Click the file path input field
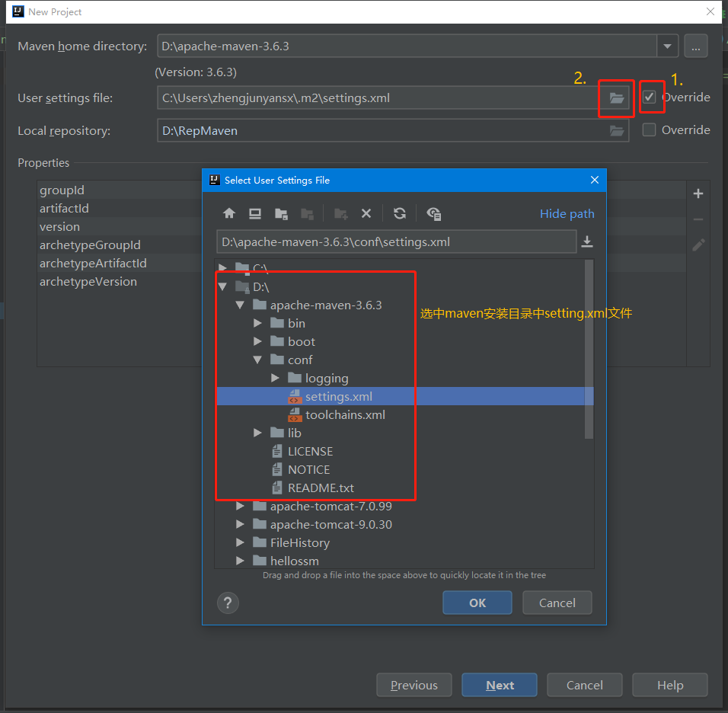Screen dimensions: 728x713 click(397, 241)
